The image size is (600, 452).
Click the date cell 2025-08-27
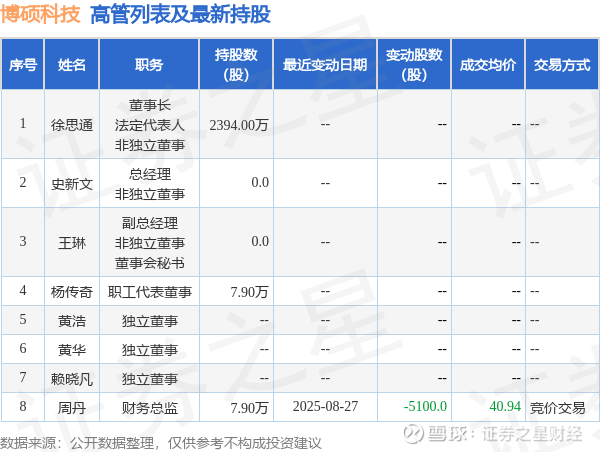[x=325, y=406]
